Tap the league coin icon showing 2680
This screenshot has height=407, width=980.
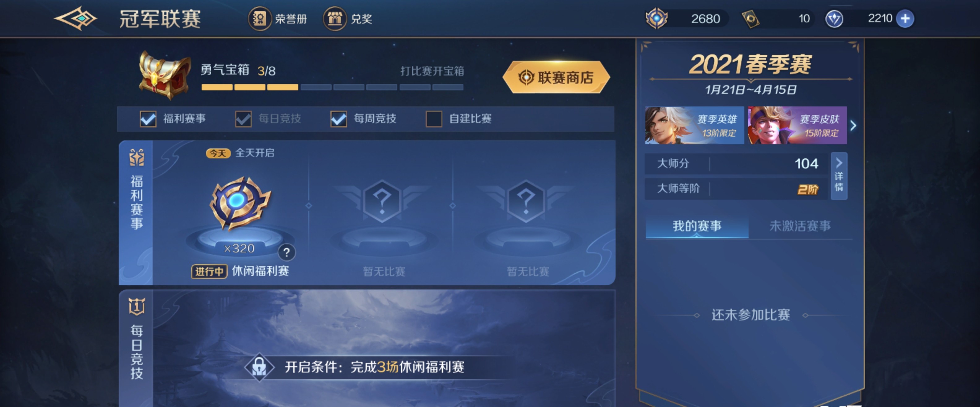tap(657, 18)
